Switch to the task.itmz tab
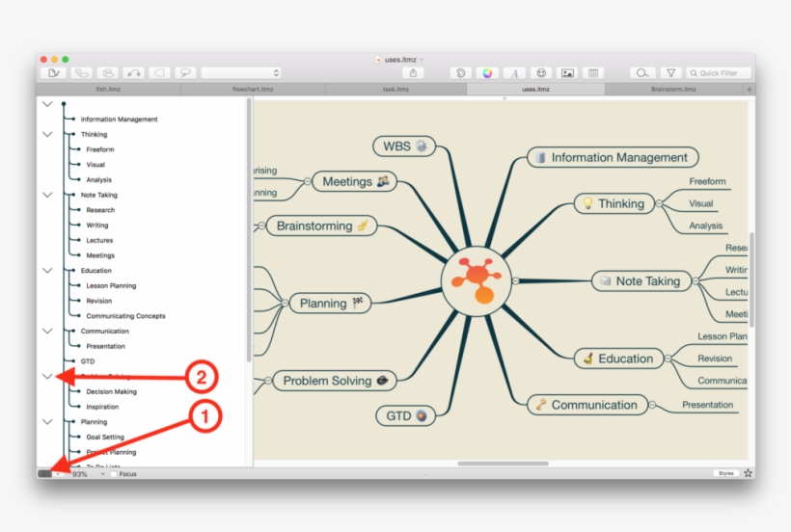The width and height of the screenshot is (791, 532). [396, 90]
